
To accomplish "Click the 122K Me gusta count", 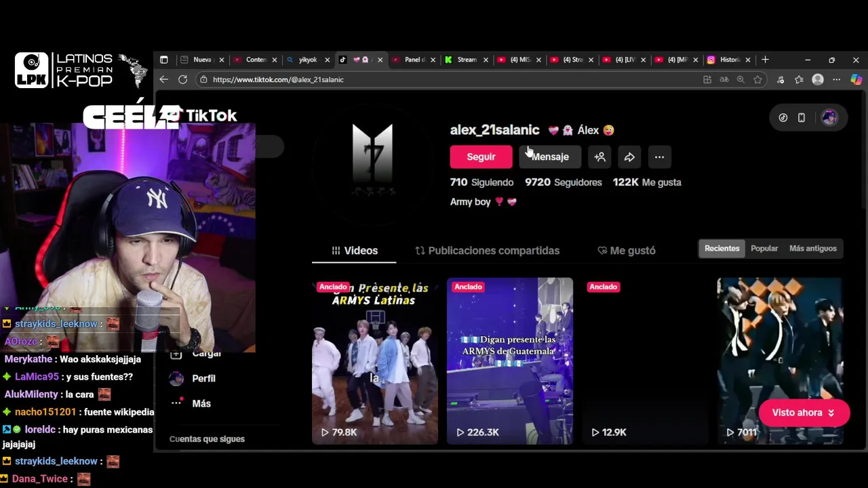I will coord(647,182).
